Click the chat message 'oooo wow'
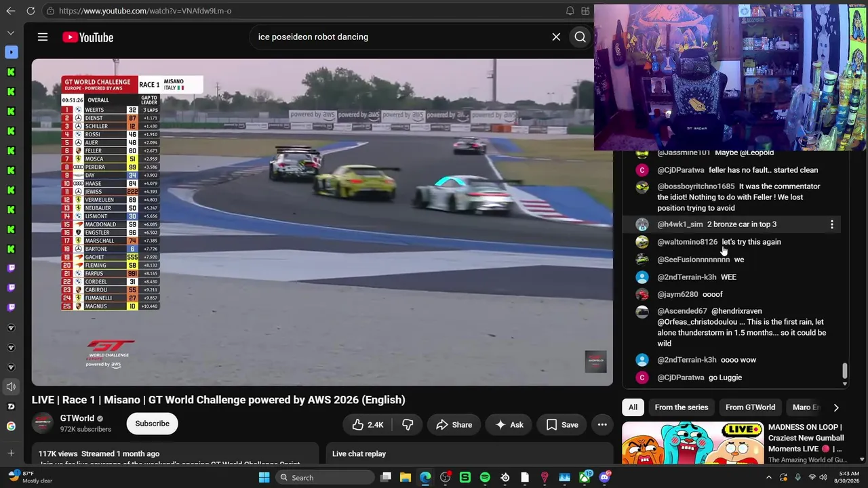868x488 pixels. [738, 360]
